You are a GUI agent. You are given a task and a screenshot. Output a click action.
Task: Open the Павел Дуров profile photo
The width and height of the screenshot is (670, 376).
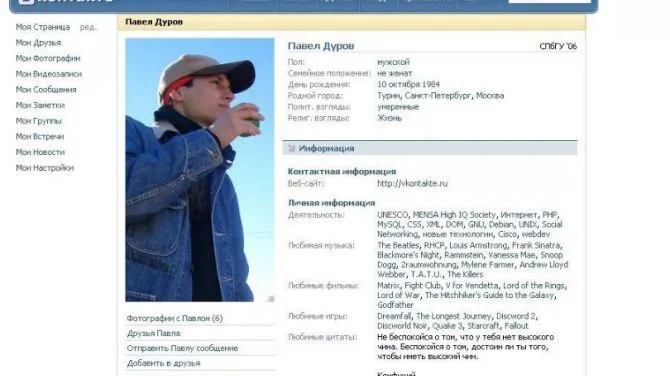click(200, 170)
